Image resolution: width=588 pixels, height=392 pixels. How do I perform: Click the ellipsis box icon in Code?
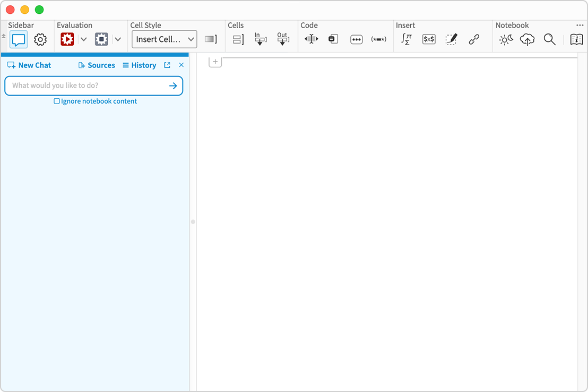point(356,39)
